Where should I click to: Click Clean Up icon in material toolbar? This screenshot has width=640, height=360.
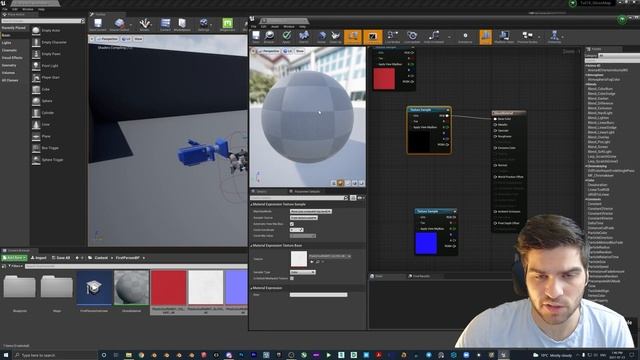coord(336,37)
